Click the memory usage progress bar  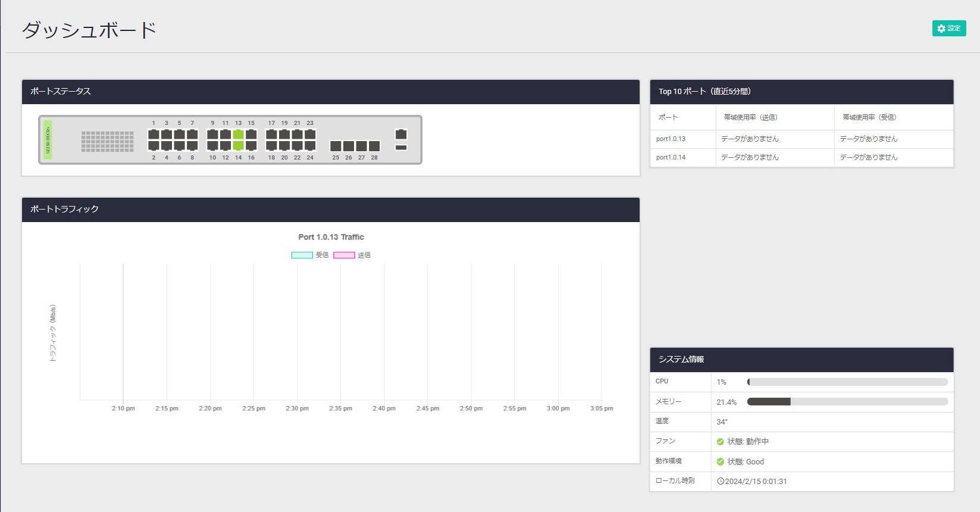(847, 402)
